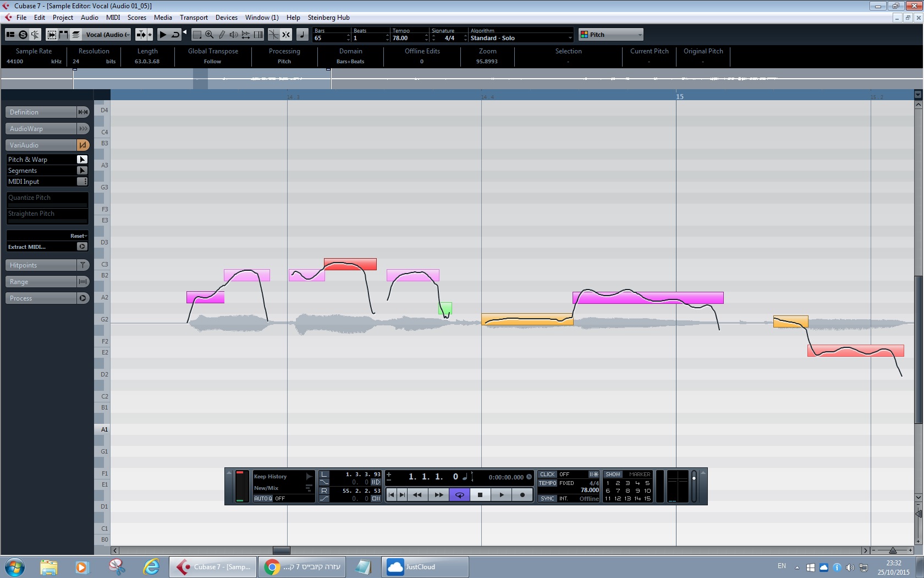Screen dimensions: 924x578
Task: Collapse the VariAudio tab
Action: tap(41, 145)
